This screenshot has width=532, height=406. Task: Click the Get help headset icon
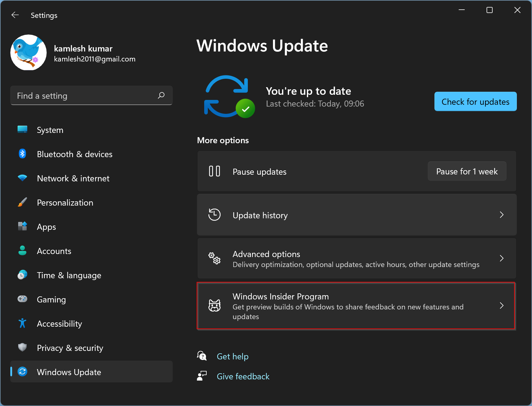pos(202,356)
